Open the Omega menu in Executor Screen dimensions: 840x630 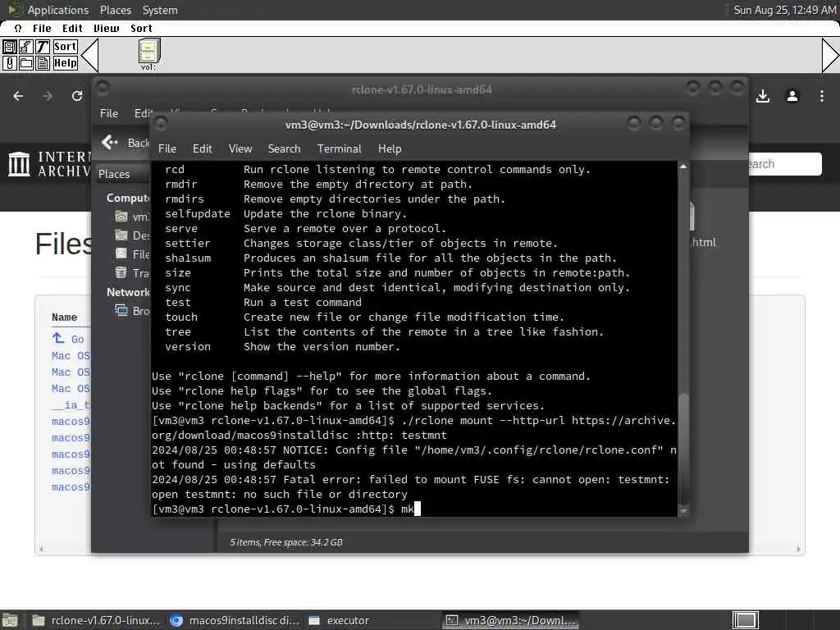coord(18,29)
